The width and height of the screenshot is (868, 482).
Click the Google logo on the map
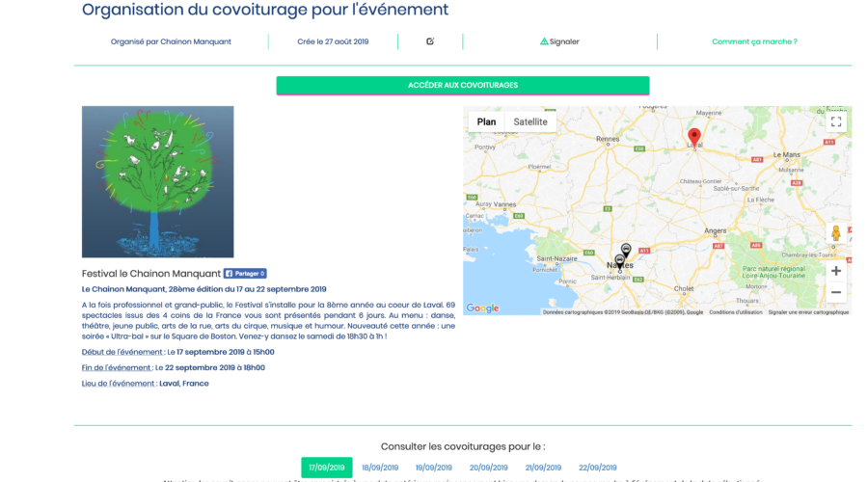[x=482, y=308]
